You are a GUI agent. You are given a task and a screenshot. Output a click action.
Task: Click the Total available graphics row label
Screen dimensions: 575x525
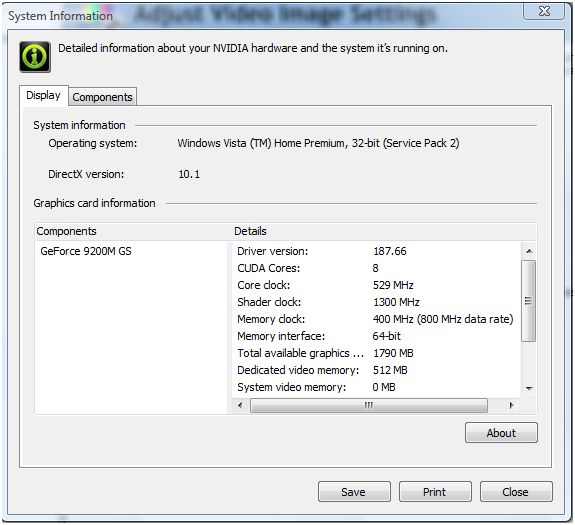click(300, 353)
